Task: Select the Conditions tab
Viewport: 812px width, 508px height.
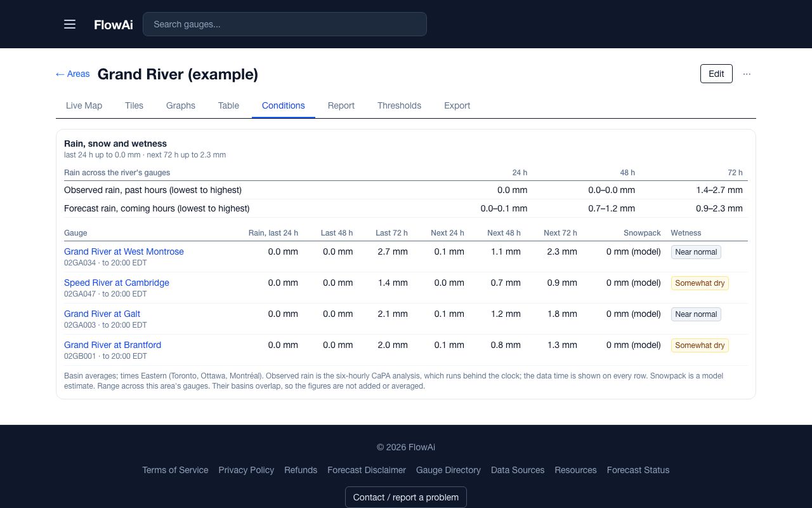Action: [284, 105]
